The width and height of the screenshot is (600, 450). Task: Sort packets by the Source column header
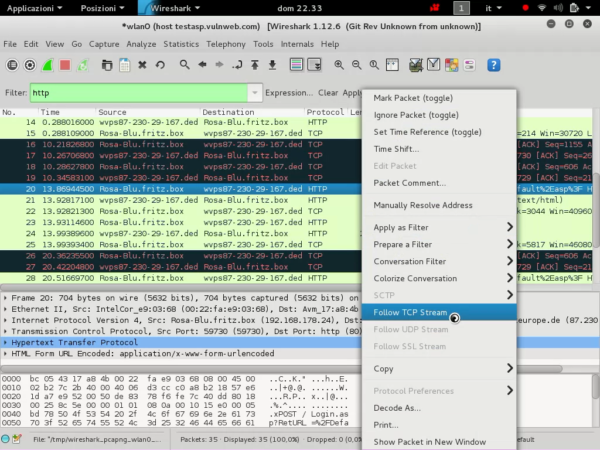[x=148, y=112]
